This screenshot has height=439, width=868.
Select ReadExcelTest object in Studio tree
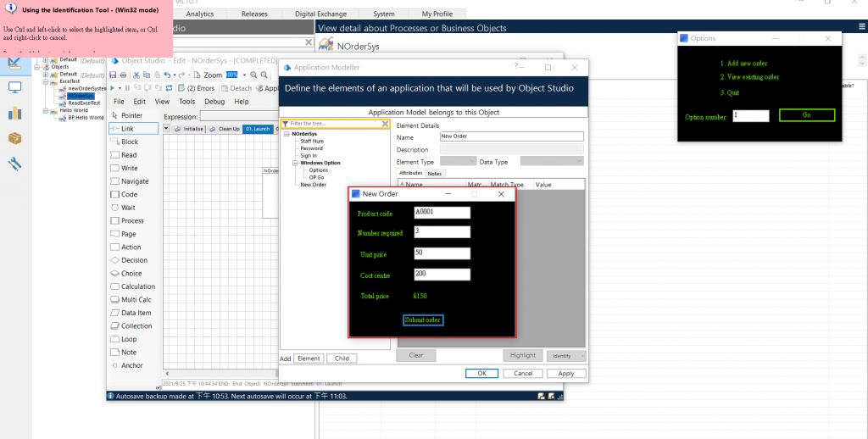[84, 103]
